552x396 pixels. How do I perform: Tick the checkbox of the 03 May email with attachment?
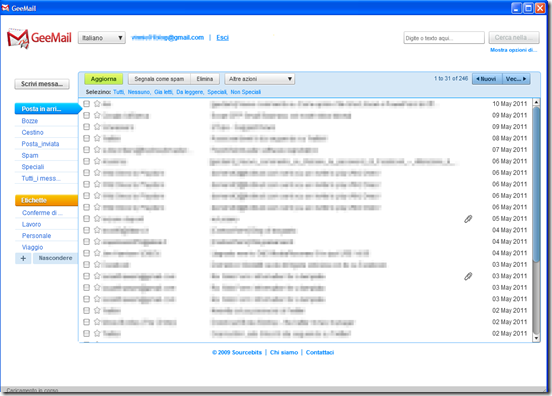pyautogui.click(x=86, y=276)
